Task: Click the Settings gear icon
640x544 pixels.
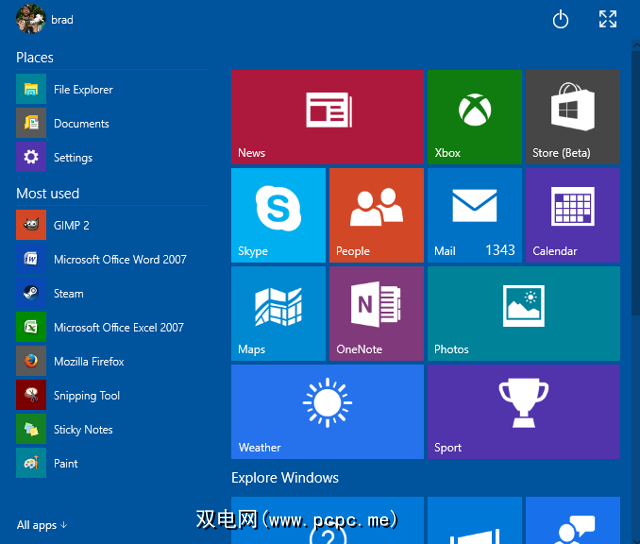Action: pos(31,157)
